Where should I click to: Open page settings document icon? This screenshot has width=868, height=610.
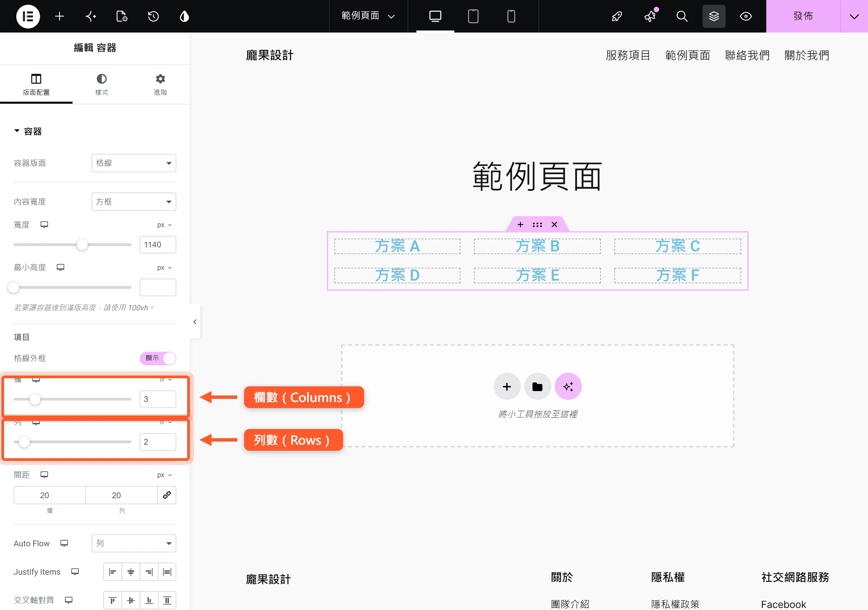(122, 16)
